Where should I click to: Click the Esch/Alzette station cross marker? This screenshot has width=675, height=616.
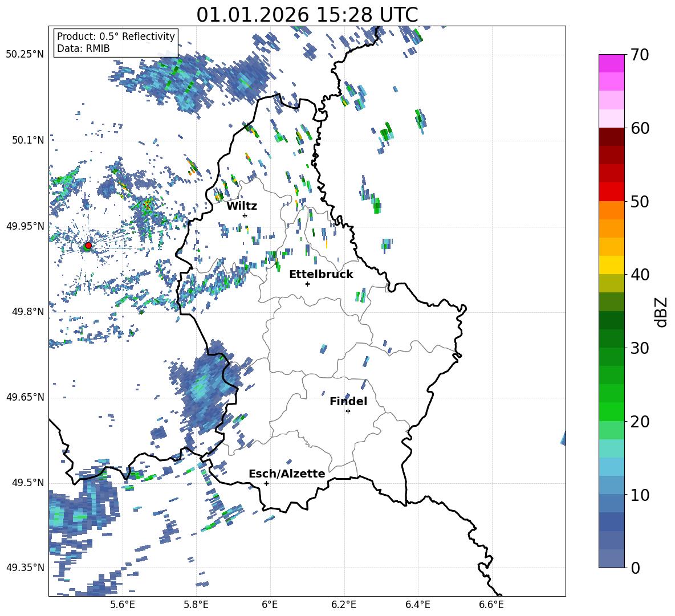(266, 483)
